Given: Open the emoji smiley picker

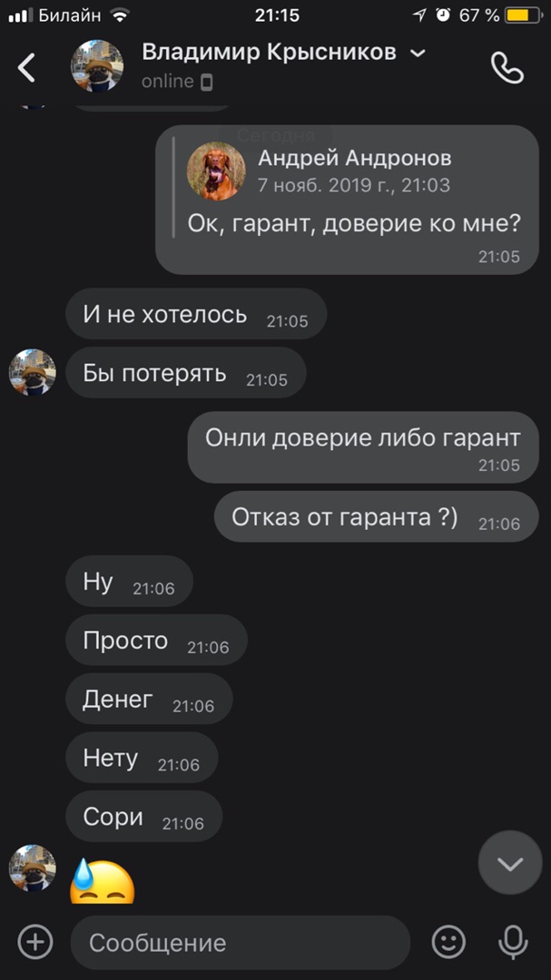Looking at the screenshot, I should tap(449, 941).
